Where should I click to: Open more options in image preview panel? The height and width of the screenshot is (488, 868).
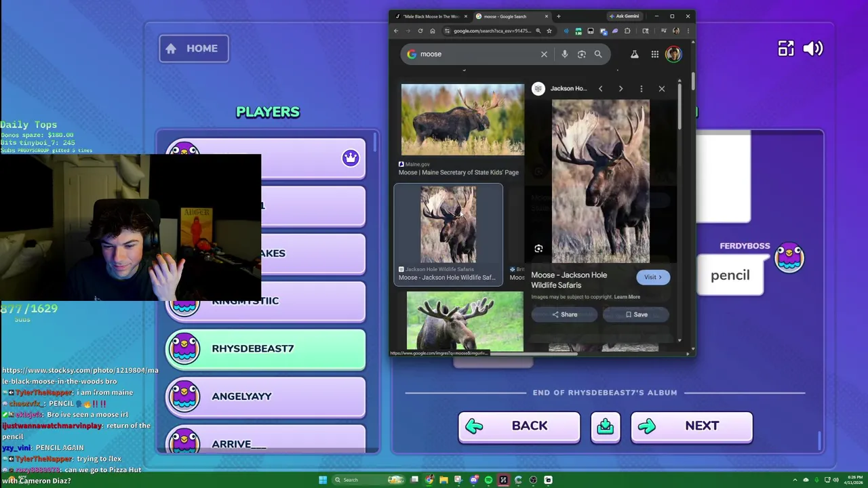(641, 89)
